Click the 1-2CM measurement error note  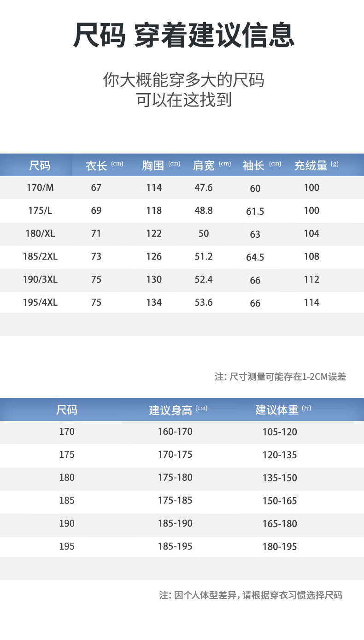280,377
